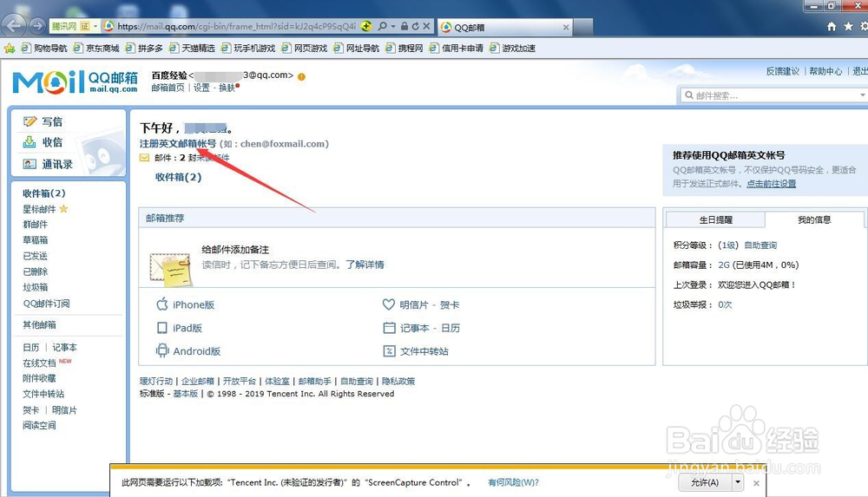Open 草稿箱 drafts folder
The height and width of the screenshot is (497, 868).
tap(36, 239)
